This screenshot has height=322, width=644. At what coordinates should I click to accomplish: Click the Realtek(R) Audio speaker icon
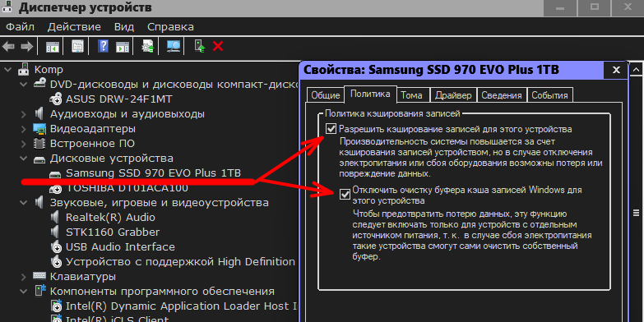click(54, 217)
